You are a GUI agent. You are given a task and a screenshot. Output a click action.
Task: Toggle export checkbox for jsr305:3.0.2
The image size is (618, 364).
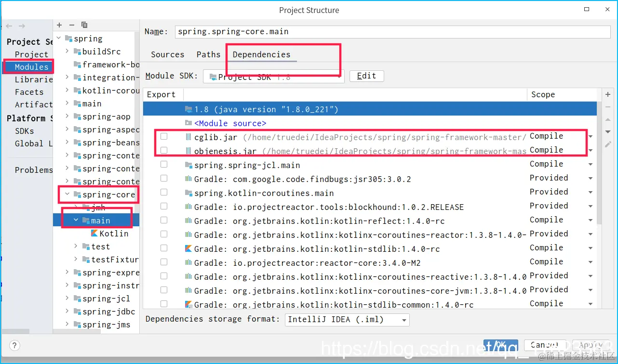pos(164,178)
